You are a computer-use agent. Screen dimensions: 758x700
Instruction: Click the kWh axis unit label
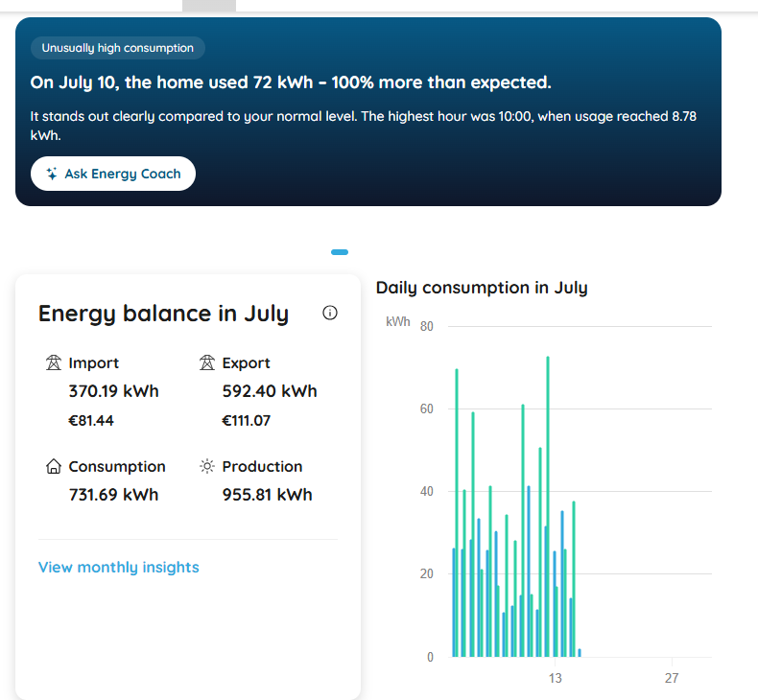click(398, 322)
